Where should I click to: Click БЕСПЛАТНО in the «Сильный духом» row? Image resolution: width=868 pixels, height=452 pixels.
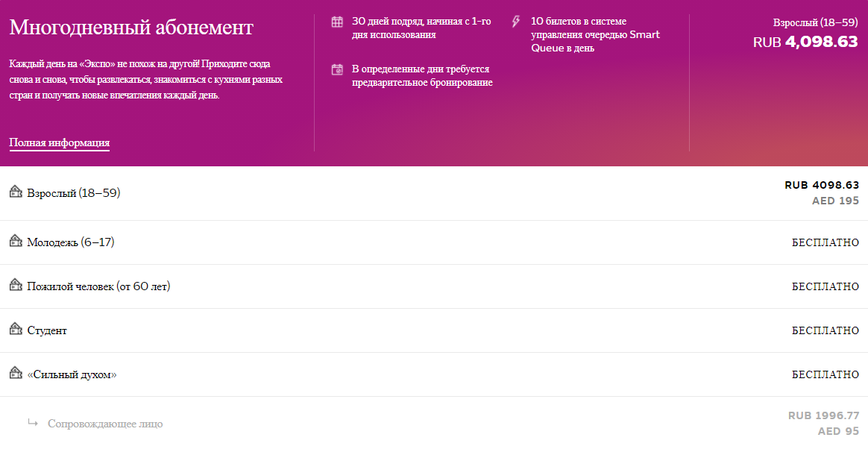pos(825,374)
